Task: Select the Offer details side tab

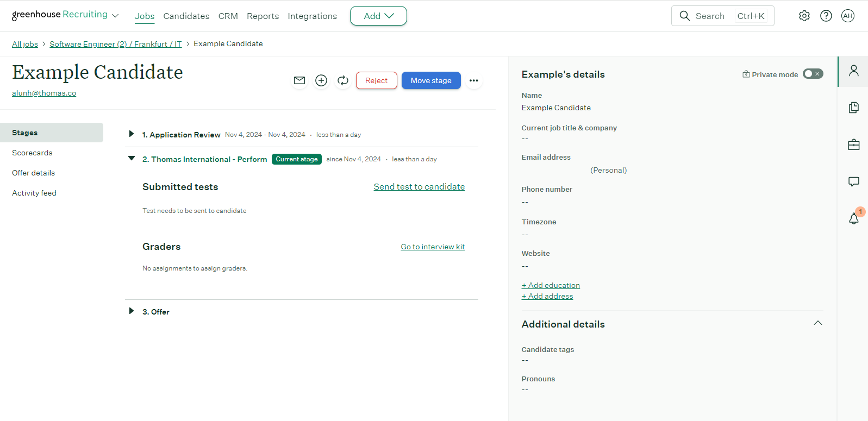Action: pos(34,173)
